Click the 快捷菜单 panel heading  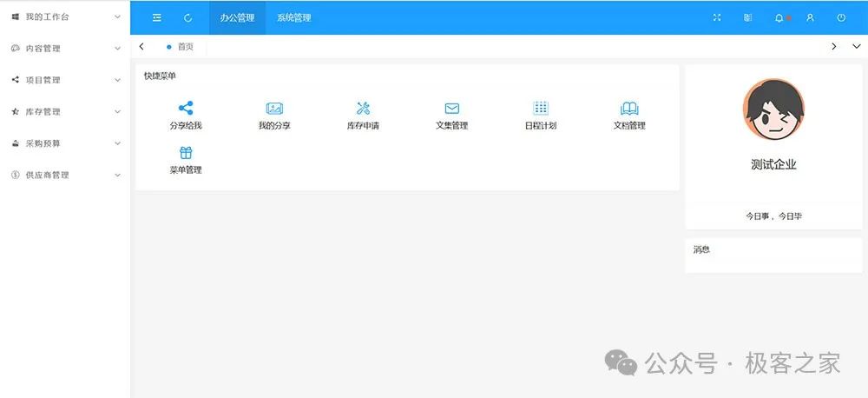[x=160, y=76]
